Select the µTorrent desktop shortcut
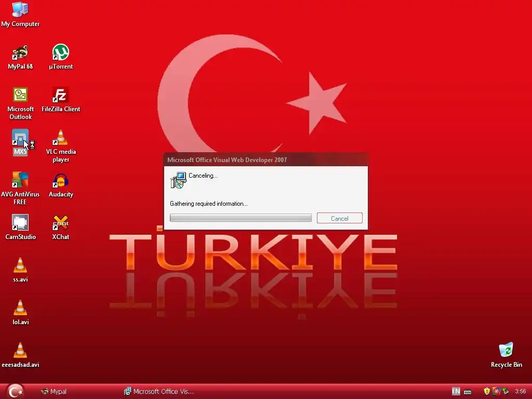This screenshot has height=399, width=532. click(61, 57)
